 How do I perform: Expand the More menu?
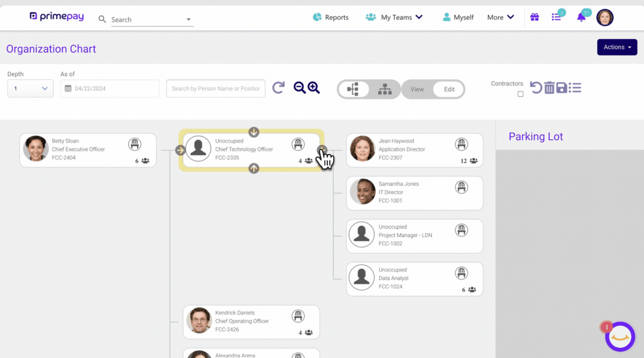[x=500, y=17]
